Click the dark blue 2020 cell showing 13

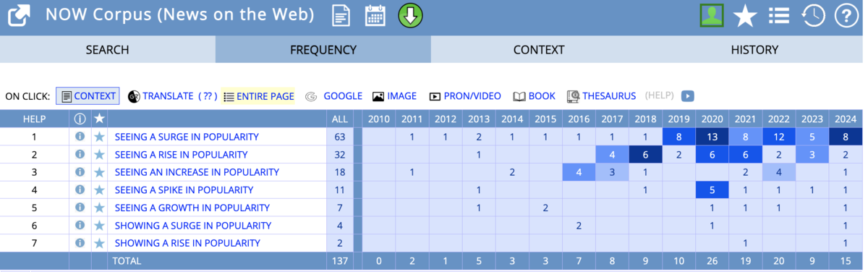point(712,137)
